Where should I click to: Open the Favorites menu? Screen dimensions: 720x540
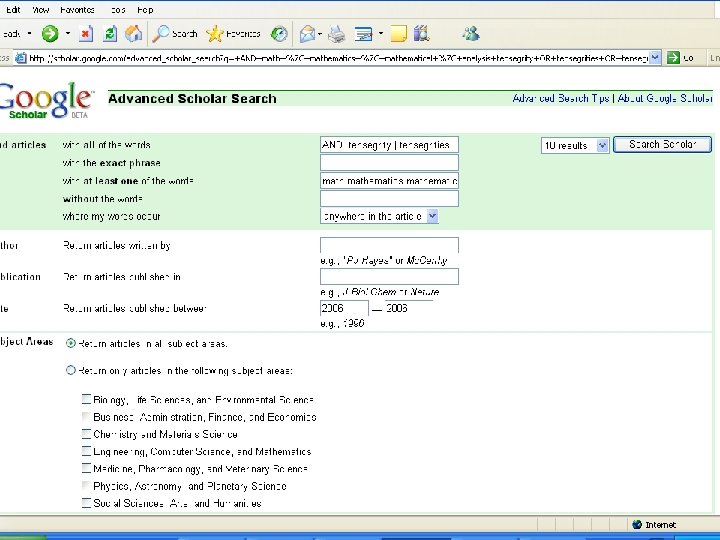click(77, 10)
